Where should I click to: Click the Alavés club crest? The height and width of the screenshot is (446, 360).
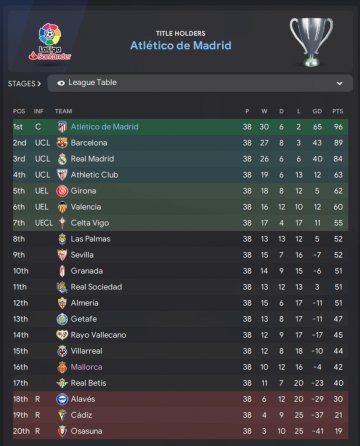click(x=62, y=399)
